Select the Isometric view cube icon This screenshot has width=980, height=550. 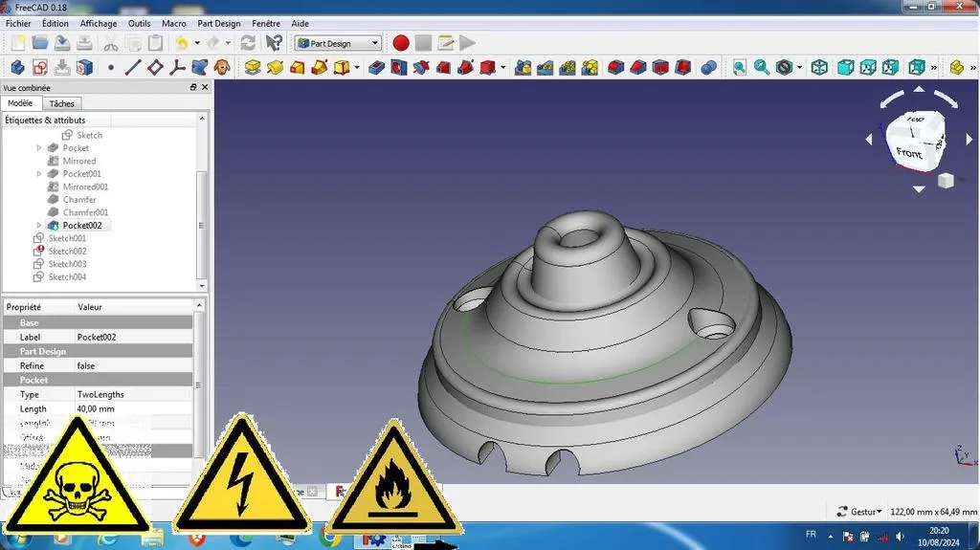point(819,68)
